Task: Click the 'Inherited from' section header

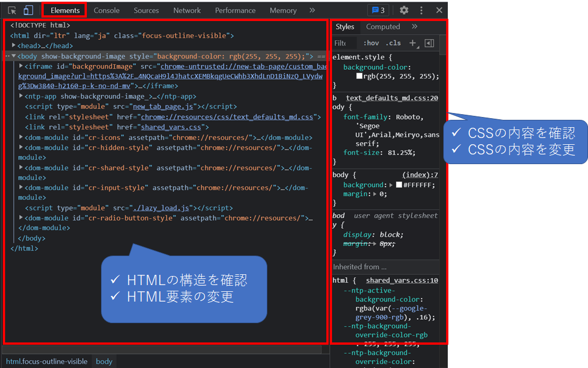Action: coord(386,267)
